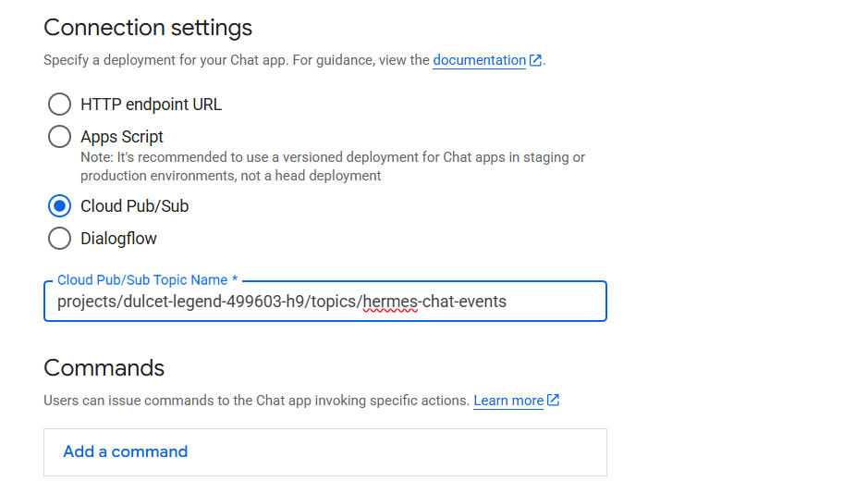Click the Cloud Pub/Sub Topic Name field
Viewport: 868px width, 494px height.
[x=325, y=302]
